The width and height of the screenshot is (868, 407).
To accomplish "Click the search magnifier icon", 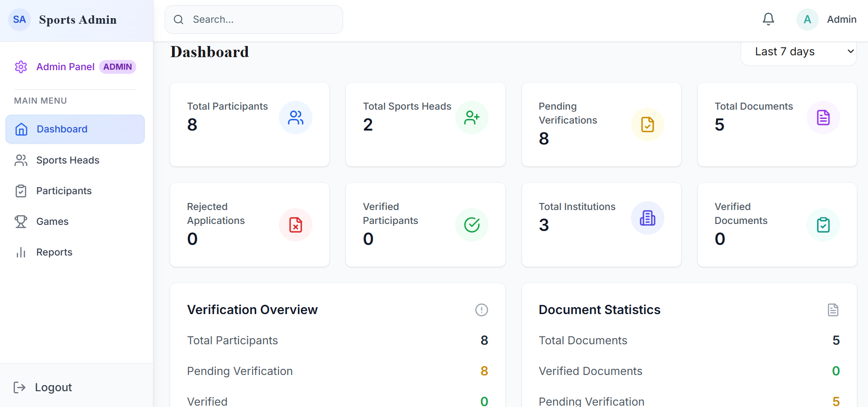I will (179, 20).
